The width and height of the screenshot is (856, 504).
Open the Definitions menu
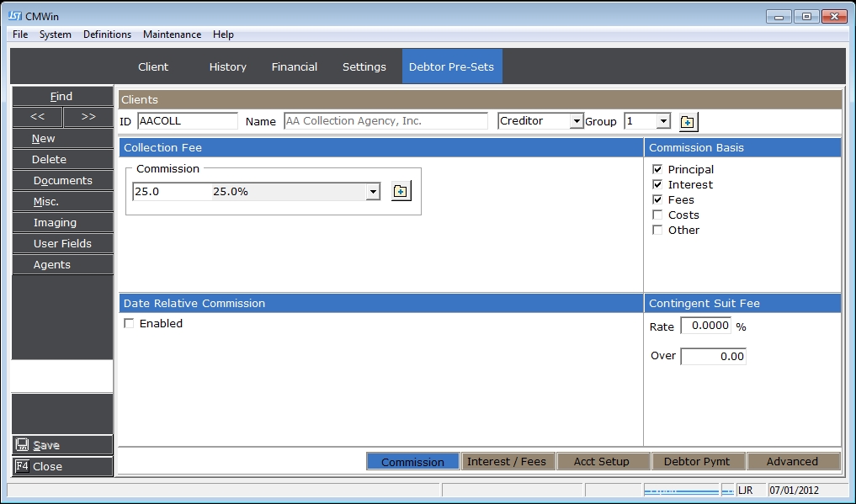click(107, 34)
